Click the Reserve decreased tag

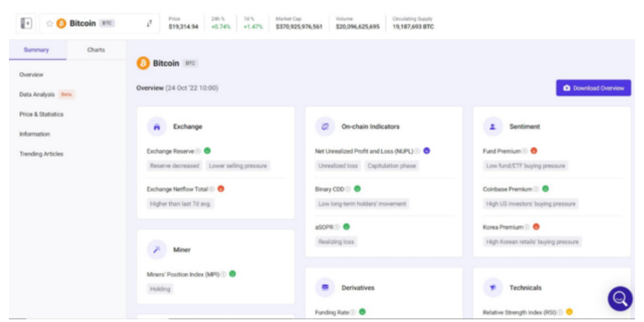click(x=175, y=165)
